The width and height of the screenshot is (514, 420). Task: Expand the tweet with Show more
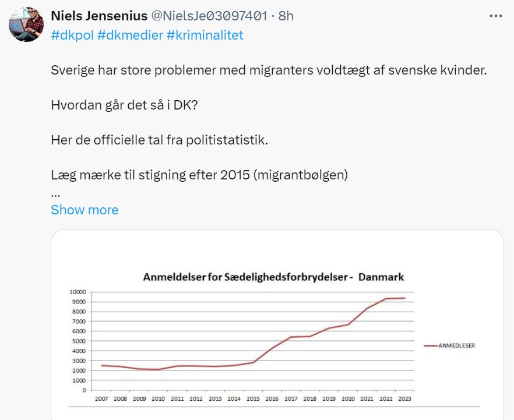tap(85, 210)
